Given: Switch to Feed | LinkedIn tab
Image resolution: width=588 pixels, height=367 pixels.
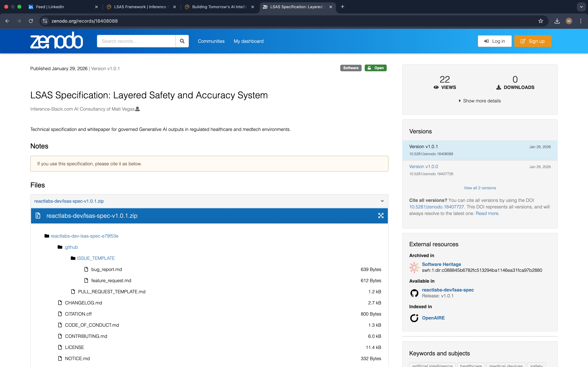Looking at the screenshot, I should (x=50, y=7).
